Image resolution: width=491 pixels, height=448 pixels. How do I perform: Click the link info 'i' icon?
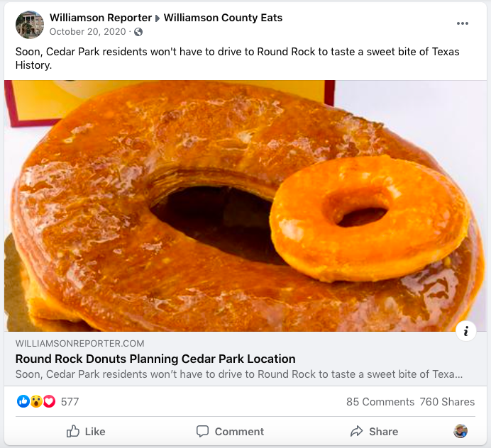coord(465,331)
